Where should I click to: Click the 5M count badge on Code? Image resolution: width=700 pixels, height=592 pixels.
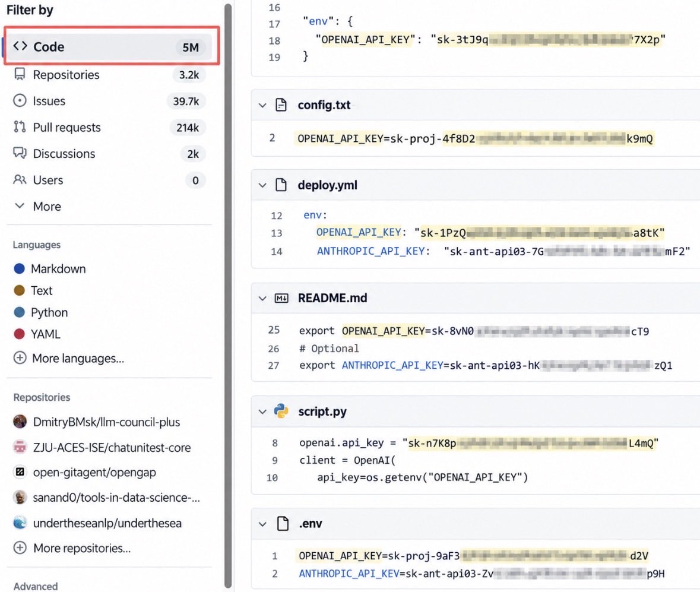191,47
